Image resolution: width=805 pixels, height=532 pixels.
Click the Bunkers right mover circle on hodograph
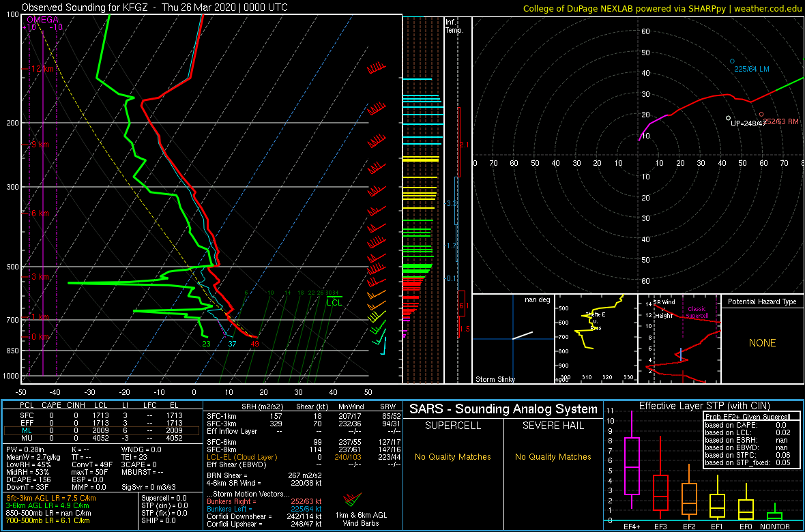point(761,115)
